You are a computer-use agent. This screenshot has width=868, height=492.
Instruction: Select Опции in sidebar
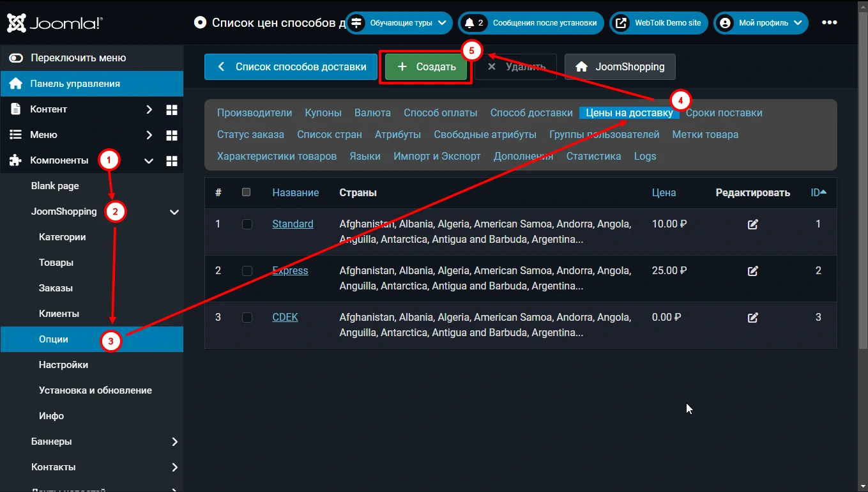tap(92, 339)
